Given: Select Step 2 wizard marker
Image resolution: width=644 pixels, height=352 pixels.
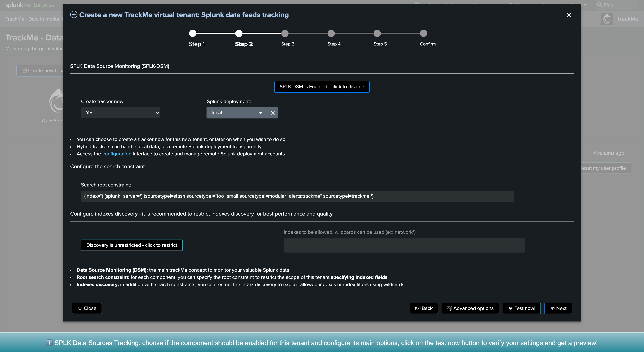Looking at the screenshot, I should tap(239, 33).
